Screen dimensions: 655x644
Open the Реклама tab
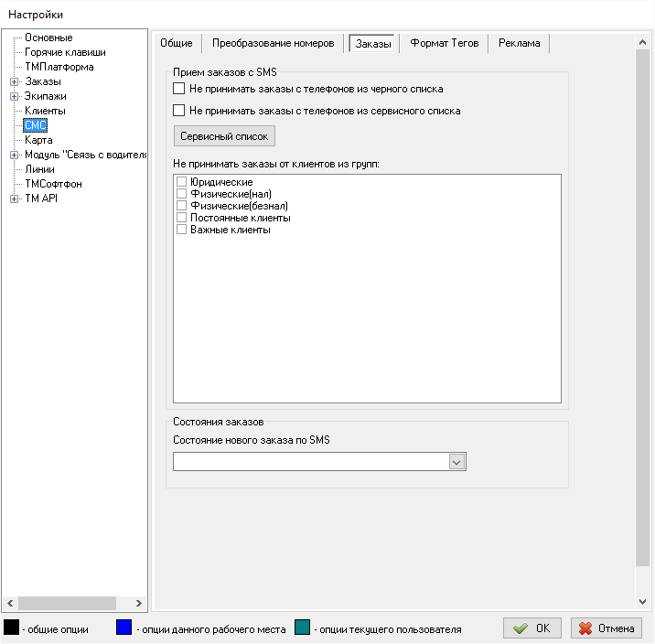519,43
